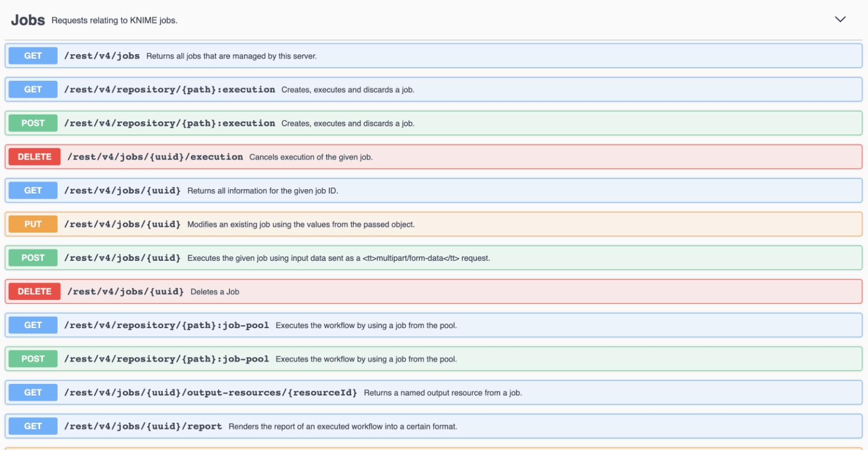Click 'Deletes a Job' description text
Image resolution: width=868 pixels, height=450 pixels.
tap(215, 292)
